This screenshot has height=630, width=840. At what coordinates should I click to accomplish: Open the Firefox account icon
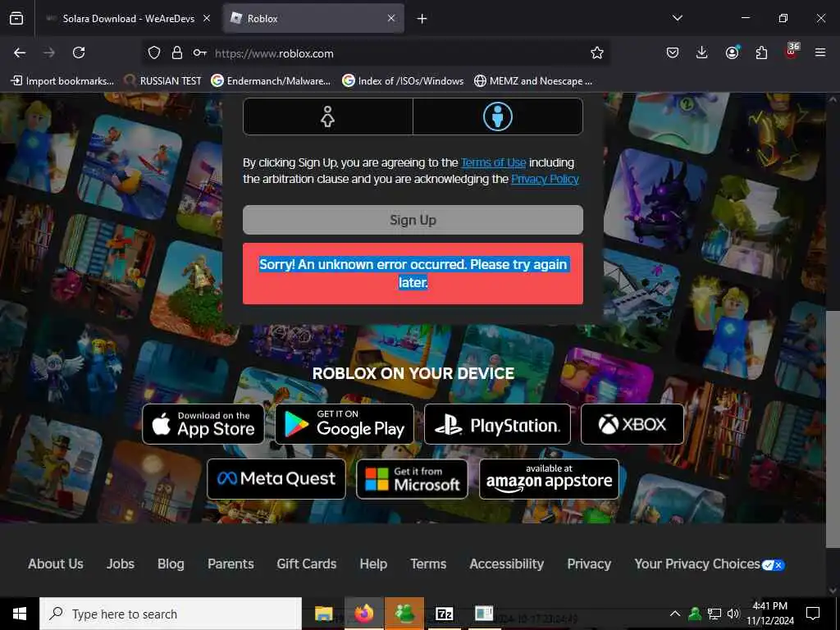coord(732,52)
